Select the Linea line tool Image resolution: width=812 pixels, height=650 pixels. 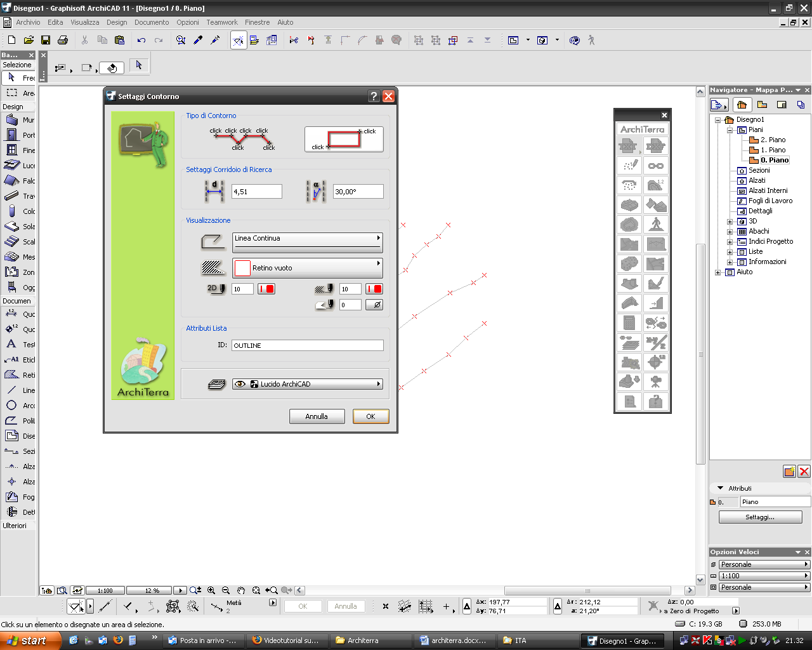tap(18, 390)
